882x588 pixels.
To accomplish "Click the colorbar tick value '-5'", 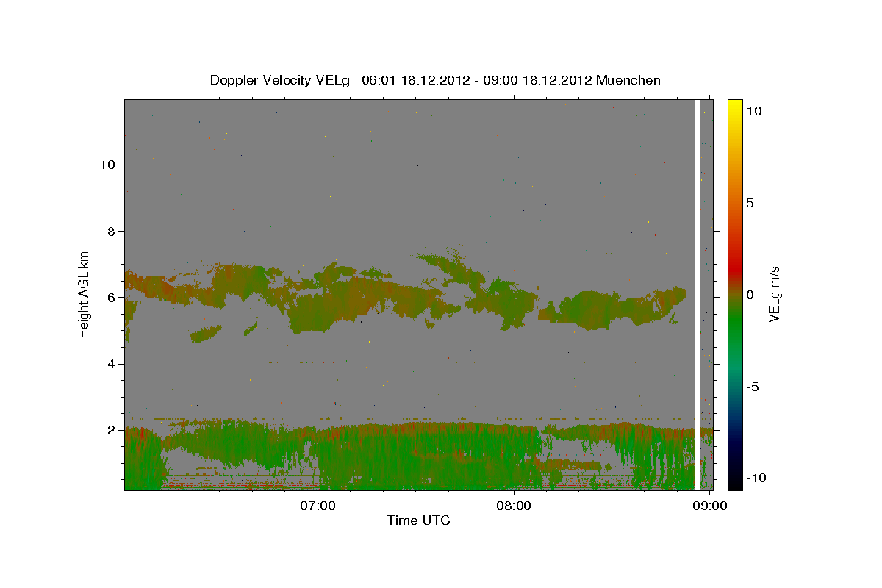I will (753, 387).
